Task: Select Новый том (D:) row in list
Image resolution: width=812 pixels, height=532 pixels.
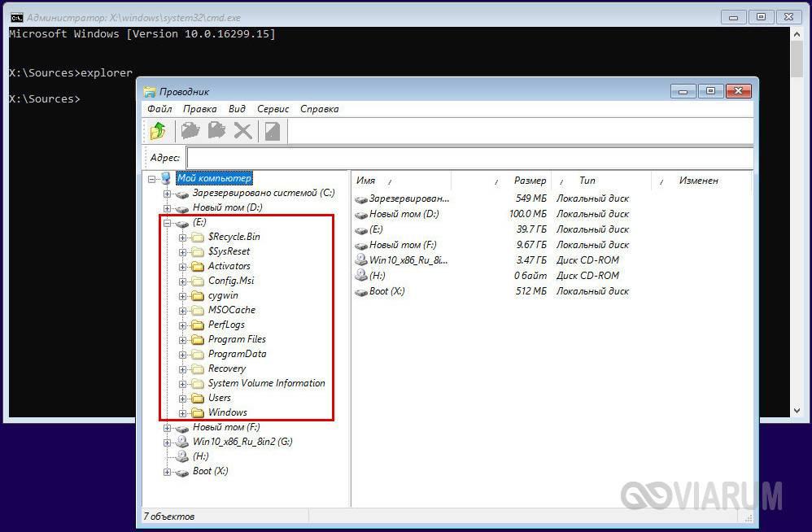Action: click(492, 214)
